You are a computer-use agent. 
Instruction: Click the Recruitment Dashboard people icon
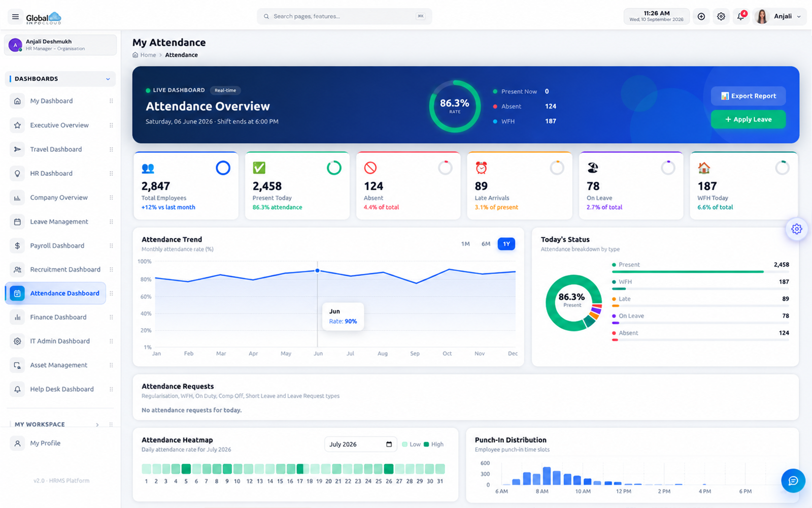click(17, 269)
